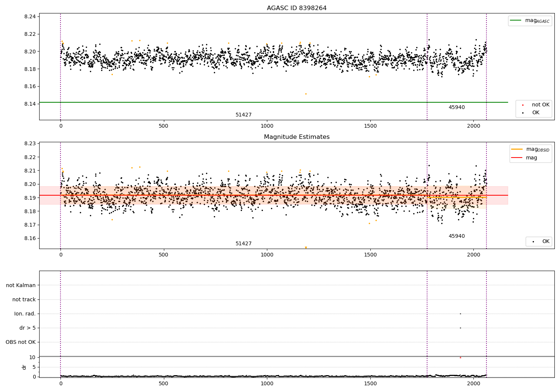Click the red 'mag' legend entry
The width and height of the screenshot is (560, 392).
[524, 158]
